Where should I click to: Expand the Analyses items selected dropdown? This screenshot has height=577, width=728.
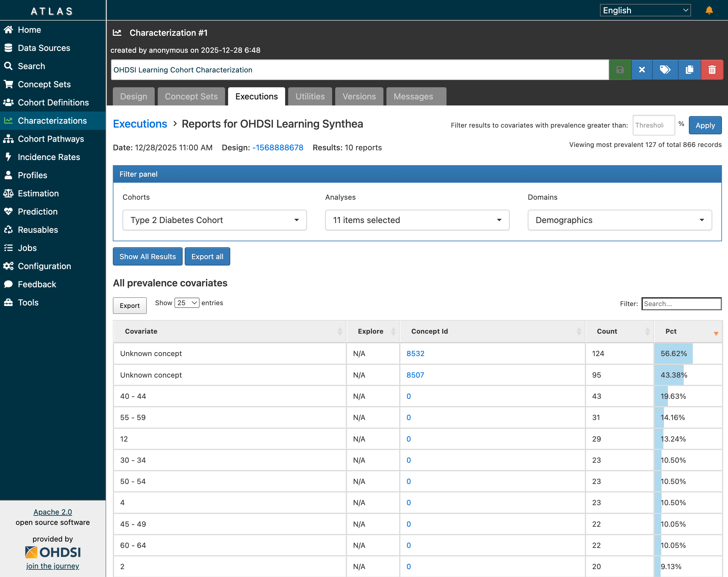pos(417,220)
